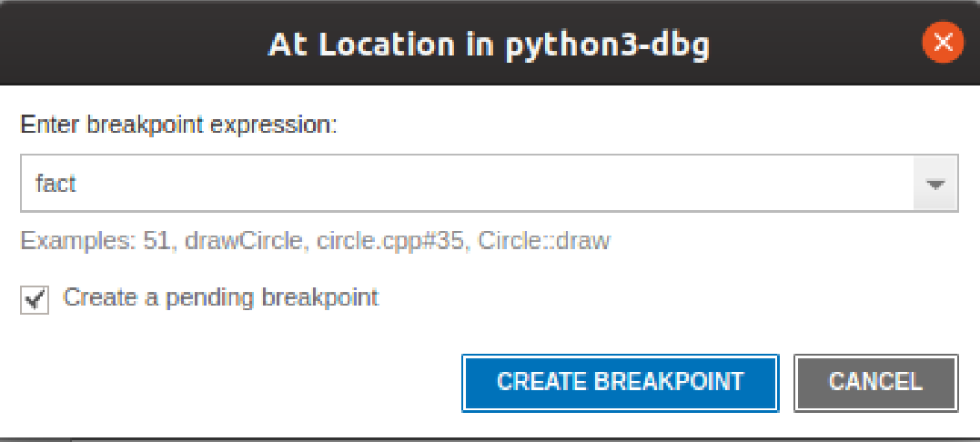Click CREATE BREAKPOINT button
The image size is (980, 442).
point(620,383)
